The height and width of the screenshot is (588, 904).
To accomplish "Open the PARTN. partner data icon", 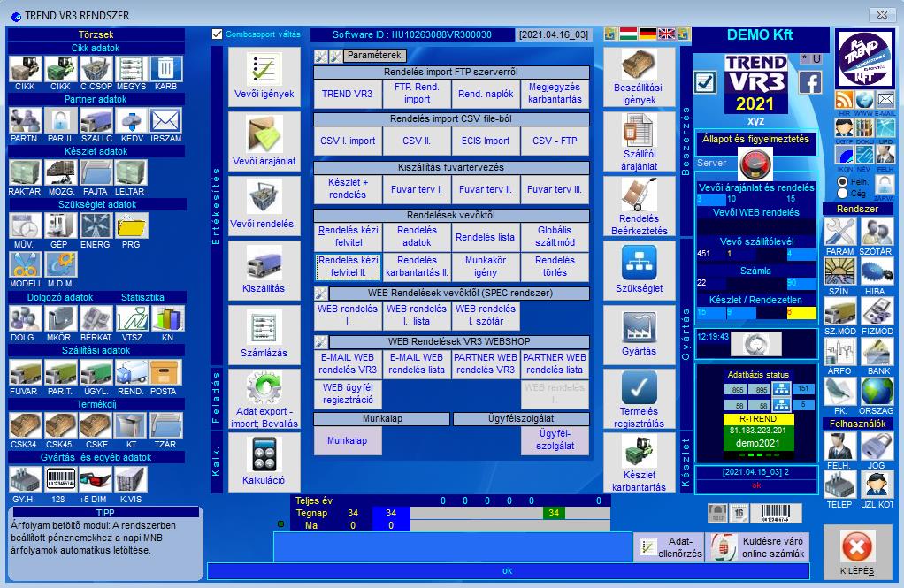I will pyautogui.click(x=26, y=121).
